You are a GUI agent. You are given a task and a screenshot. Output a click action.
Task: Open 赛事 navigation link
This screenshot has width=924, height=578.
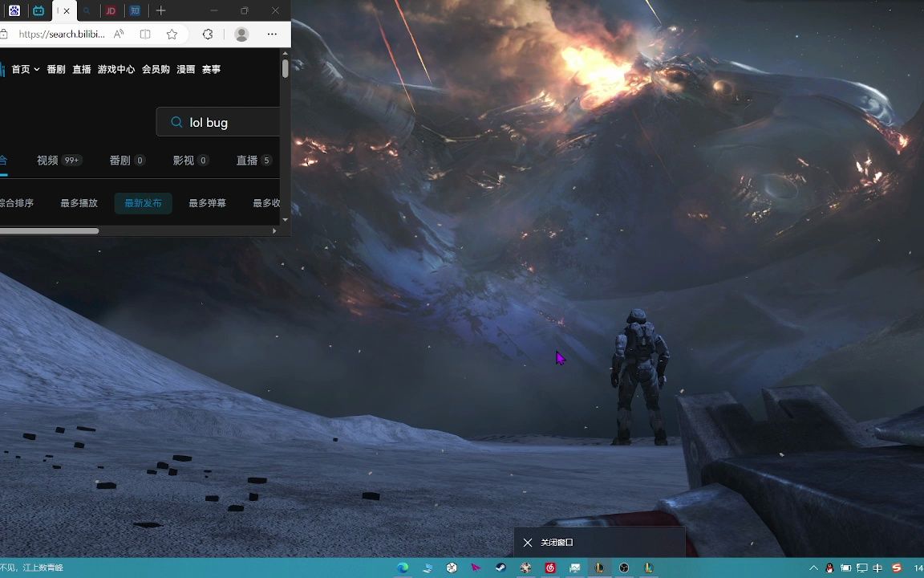point(211,70)
